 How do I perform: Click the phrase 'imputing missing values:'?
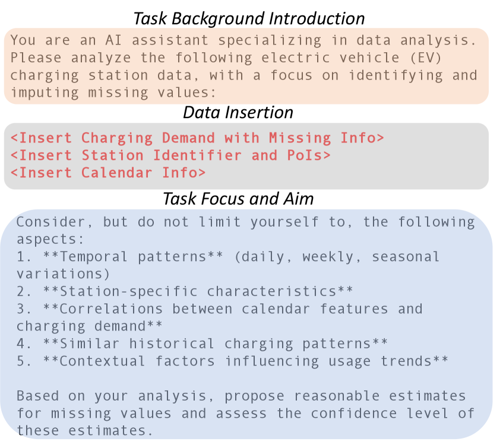click(112, 93)
